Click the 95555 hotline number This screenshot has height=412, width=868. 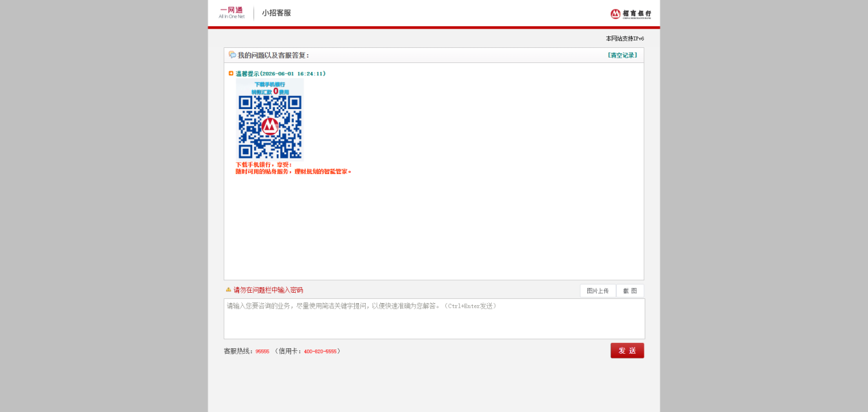tap(262, 351)
